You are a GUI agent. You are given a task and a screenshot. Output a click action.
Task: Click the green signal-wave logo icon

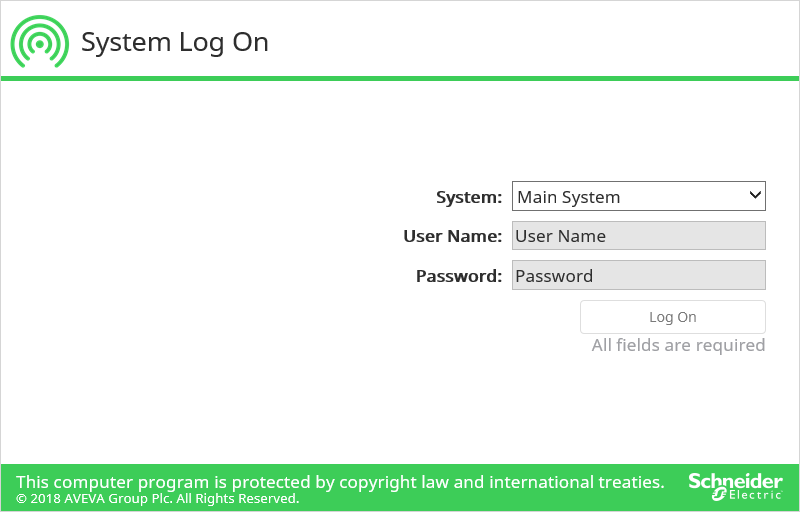(x=40, y=42)
